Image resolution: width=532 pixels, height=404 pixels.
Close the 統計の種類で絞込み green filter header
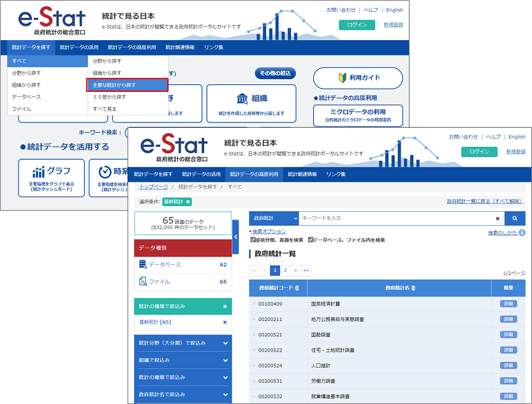click(x=225, y=306)
